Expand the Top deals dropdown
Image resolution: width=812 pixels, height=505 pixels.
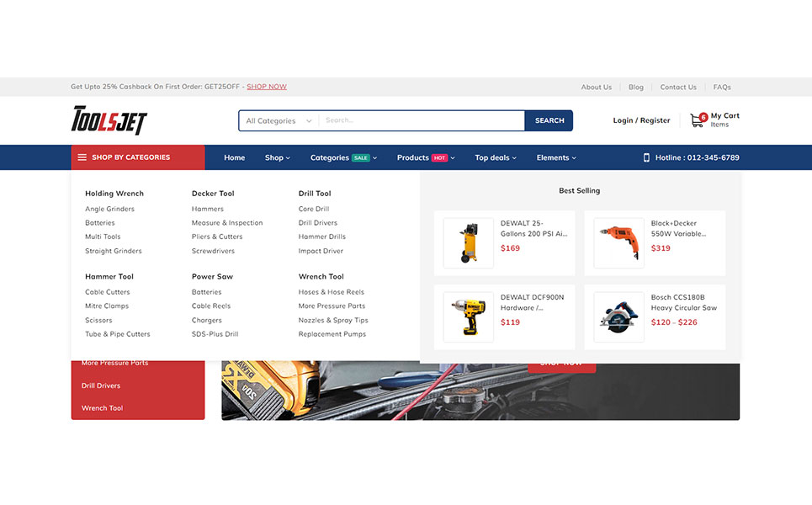(495, 157)
